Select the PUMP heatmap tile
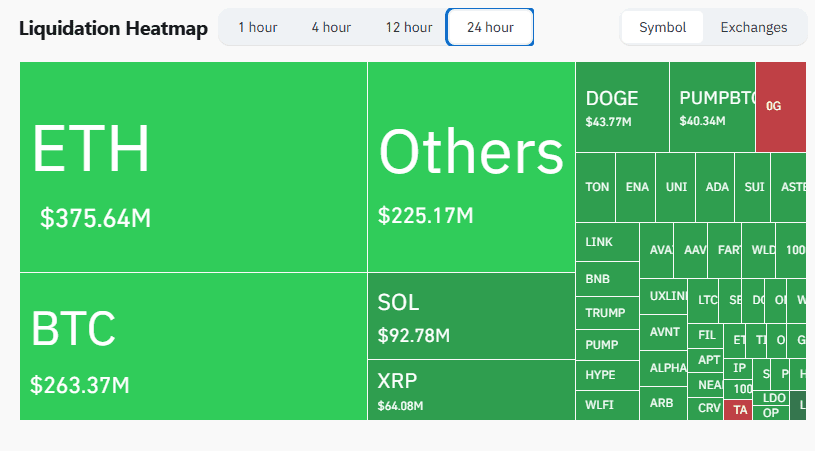815x451 pixels. [x=608, y=345]
